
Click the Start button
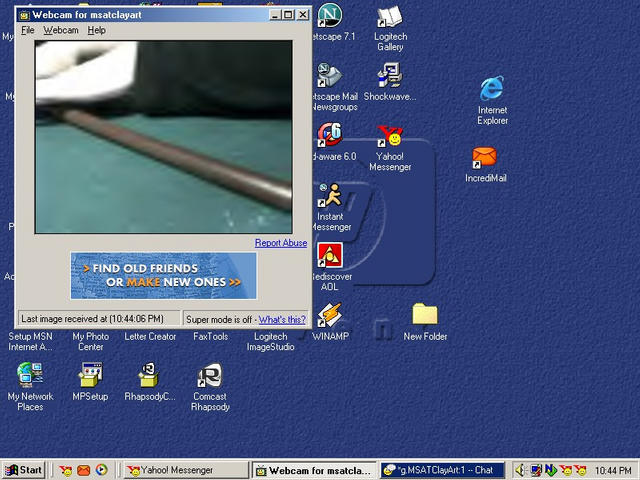(x=24, y=470)
